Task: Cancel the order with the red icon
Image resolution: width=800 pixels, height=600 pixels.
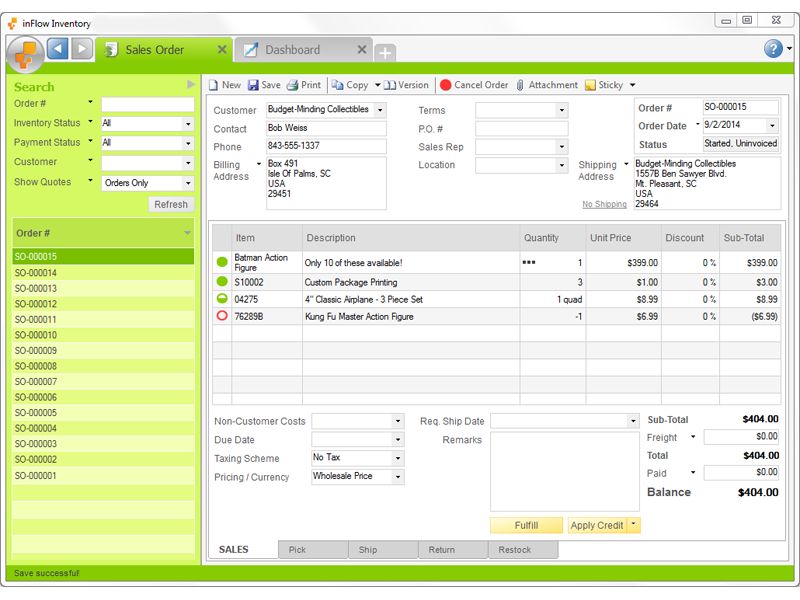Action: [446, 85]
